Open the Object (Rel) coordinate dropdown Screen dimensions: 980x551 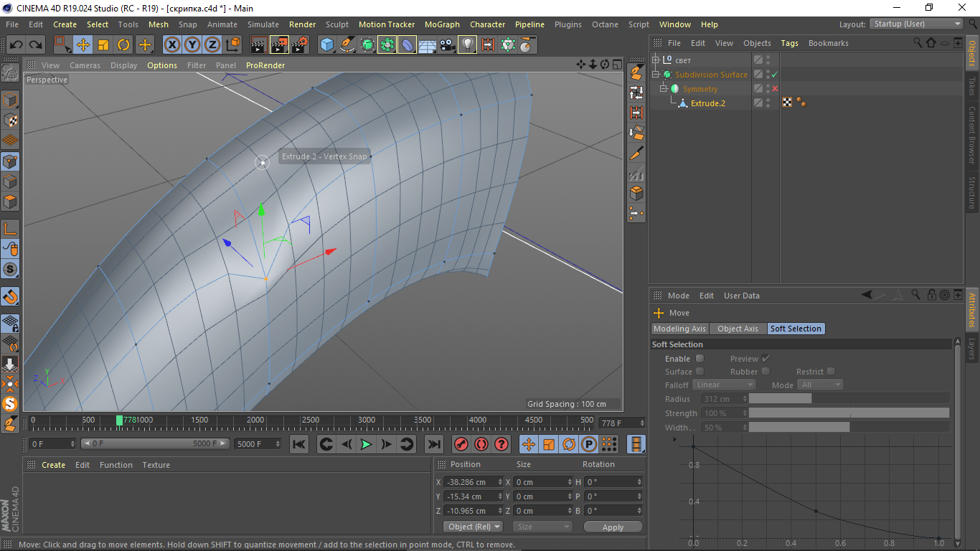[x=474, y=527]
